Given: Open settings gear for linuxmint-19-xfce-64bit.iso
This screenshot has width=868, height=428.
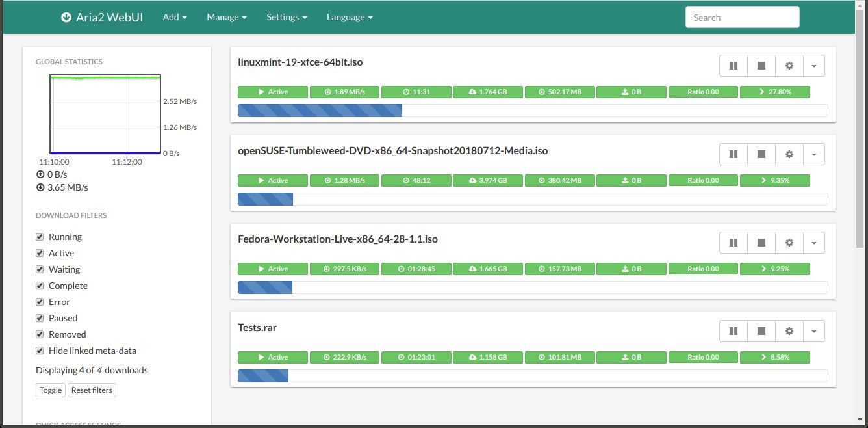Looking at the screenshot, I should click(x=789, y=66).
